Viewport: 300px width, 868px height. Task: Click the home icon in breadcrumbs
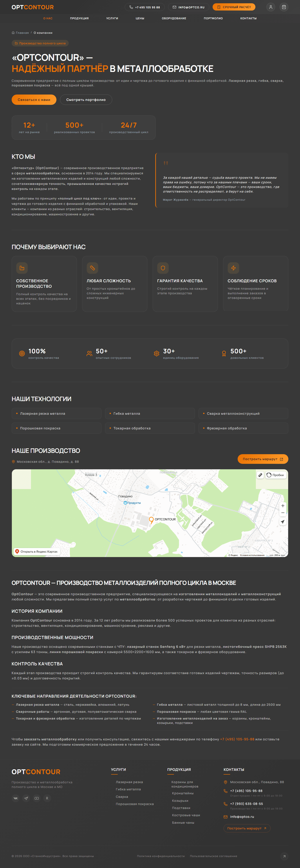tap(13, 33)
